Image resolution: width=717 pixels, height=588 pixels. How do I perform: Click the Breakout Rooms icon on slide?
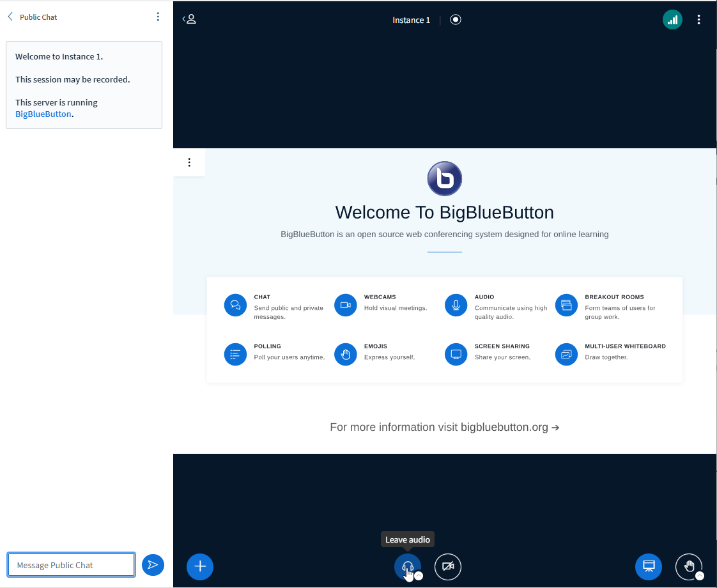click(567, 305)
